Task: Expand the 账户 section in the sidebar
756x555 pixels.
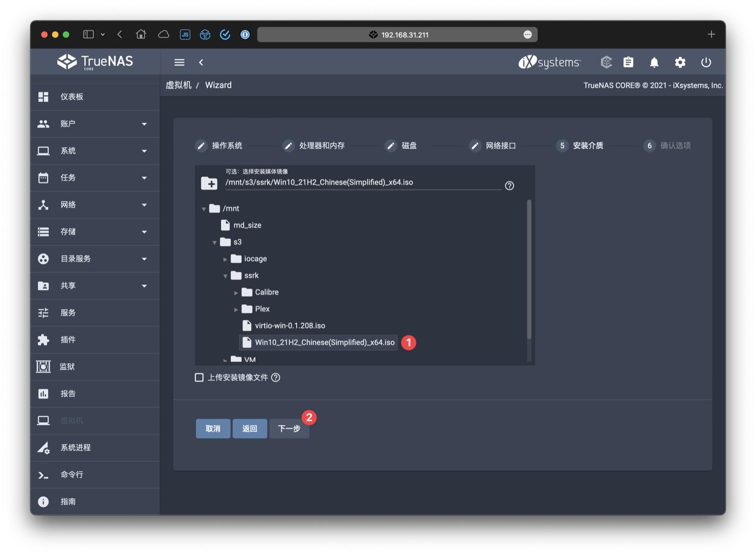Action: (x=144, y=124)
